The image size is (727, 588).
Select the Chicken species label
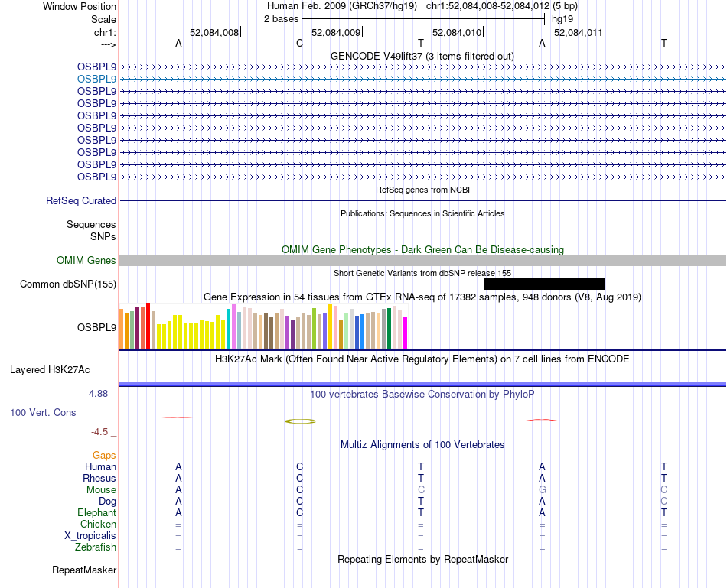coord(98,524)
